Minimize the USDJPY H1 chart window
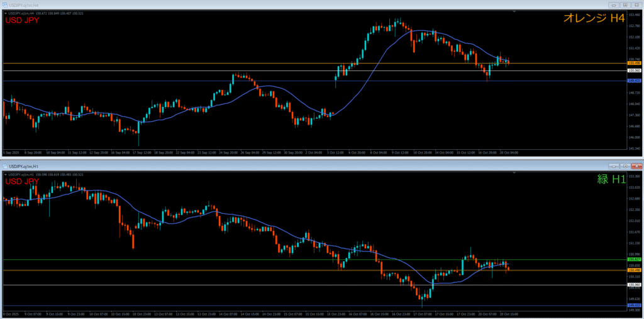 (x=614, y=165)
